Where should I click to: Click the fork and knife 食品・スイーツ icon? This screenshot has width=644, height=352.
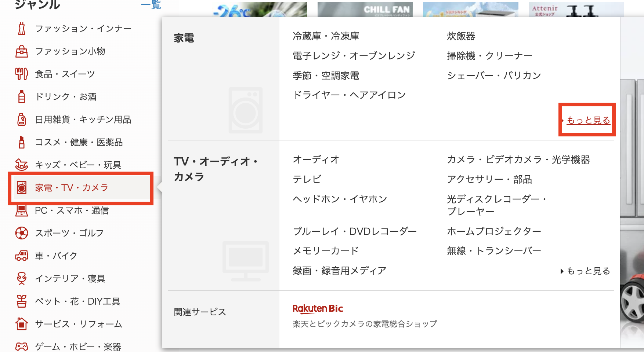point(22,74)
